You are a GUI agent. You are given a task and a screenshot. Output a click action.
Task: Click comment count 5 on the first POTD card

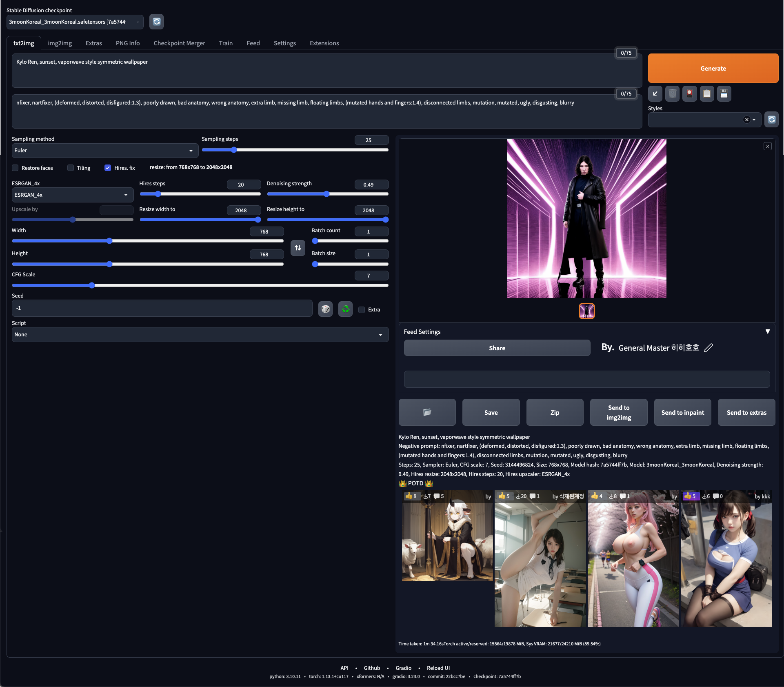click(439, 496)
